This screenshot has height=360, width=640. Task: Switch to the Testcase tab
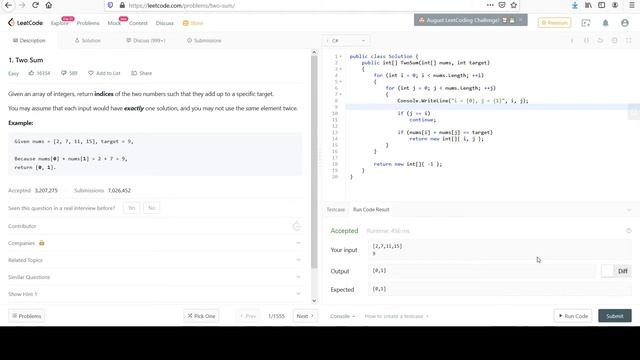(x=336, y=209)
